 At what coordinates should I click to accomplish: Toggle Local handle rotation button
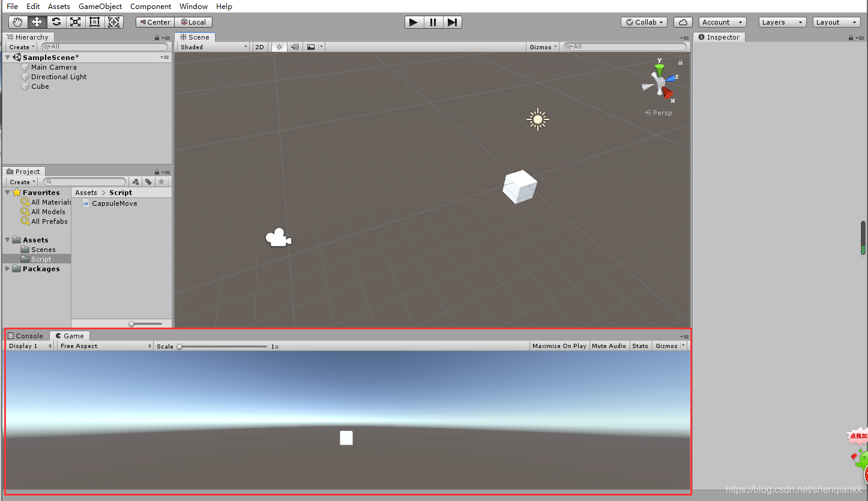click(193, 22)
